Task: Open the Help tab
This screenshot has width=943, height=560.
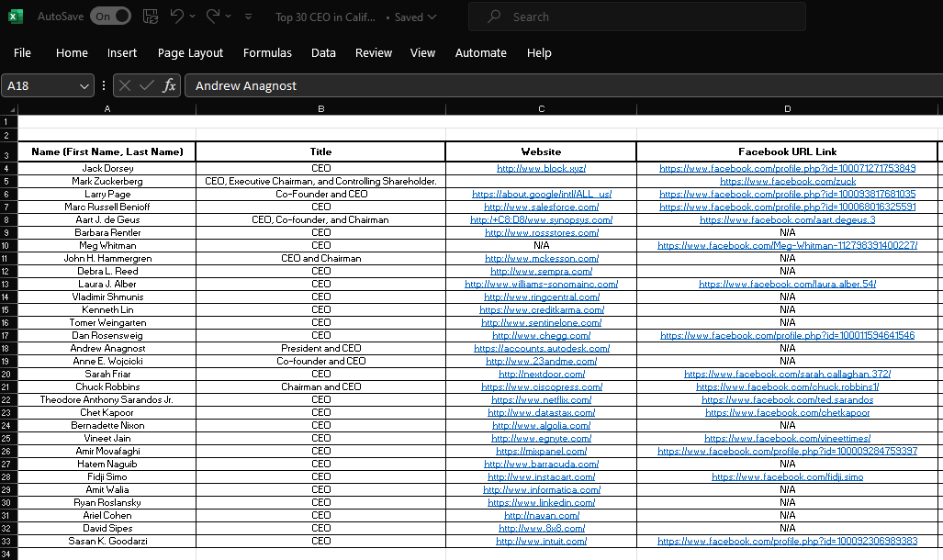Action: [x=539, y=53]
